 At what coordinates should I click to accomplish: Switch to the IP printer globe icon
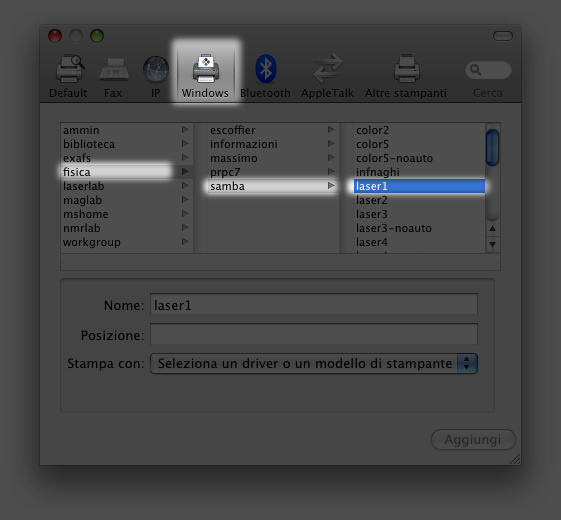[156, 69]
